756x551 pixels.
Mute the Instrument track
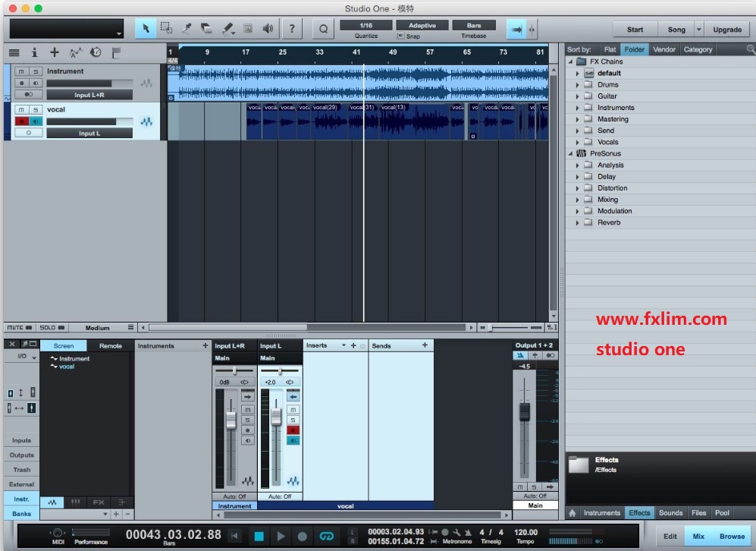click(21, 71)
